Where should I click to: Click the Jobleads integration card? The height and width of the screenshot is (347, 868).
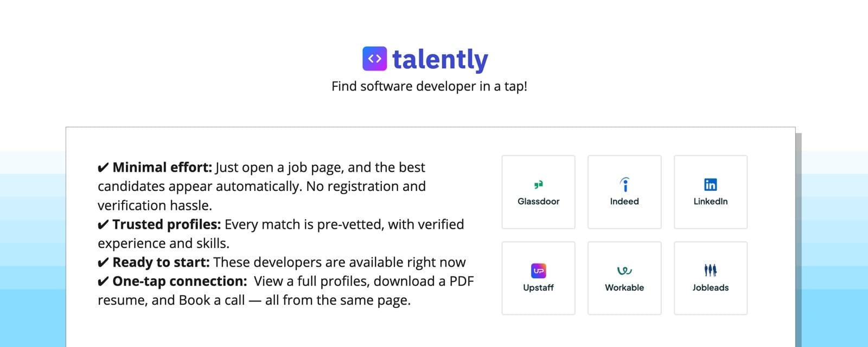711,278
